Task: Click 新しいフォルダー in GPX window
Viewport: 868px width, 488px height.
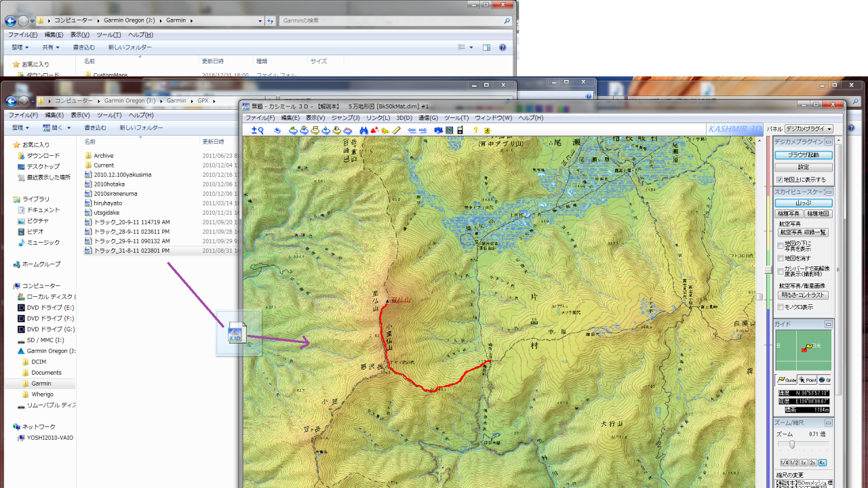Action: pyautogui.click(x=141, y=127)
